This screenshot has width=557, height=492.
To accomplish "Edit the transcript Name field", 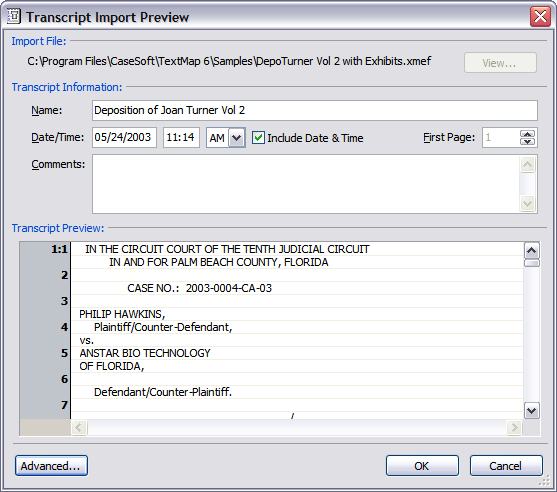I will 315,110.
